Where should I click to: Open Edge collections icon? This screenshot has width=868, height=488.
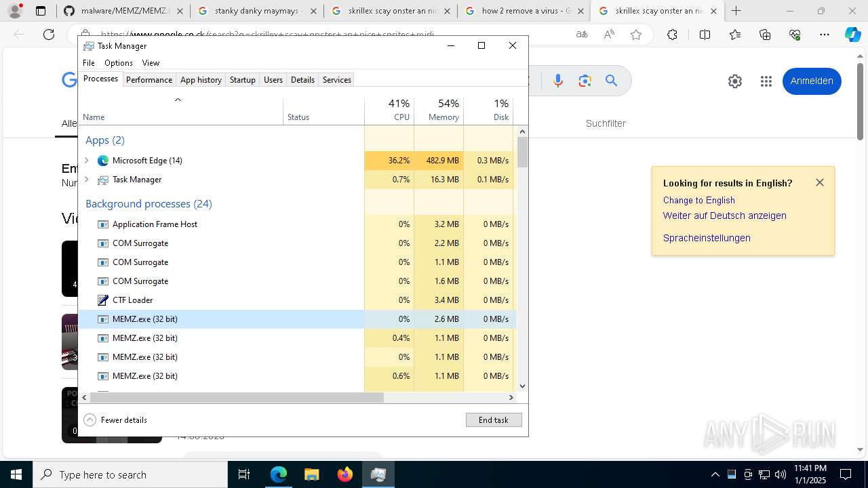coord(766,35)
